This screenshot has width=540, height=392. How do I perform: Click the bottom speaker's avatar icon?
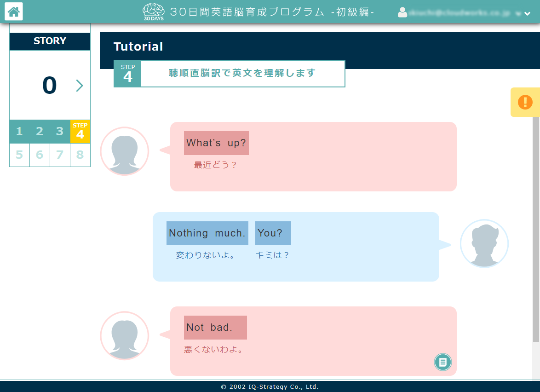(124, 335)
